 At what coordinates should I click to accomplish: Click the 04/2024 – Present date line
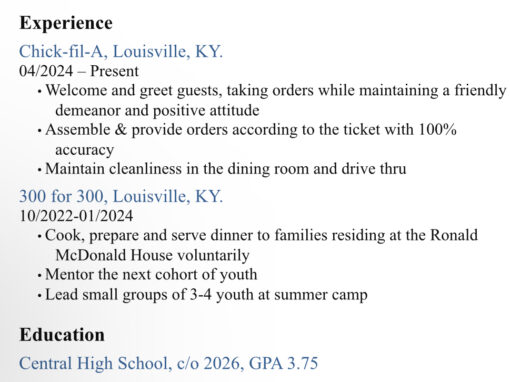[x=79, y=71]
